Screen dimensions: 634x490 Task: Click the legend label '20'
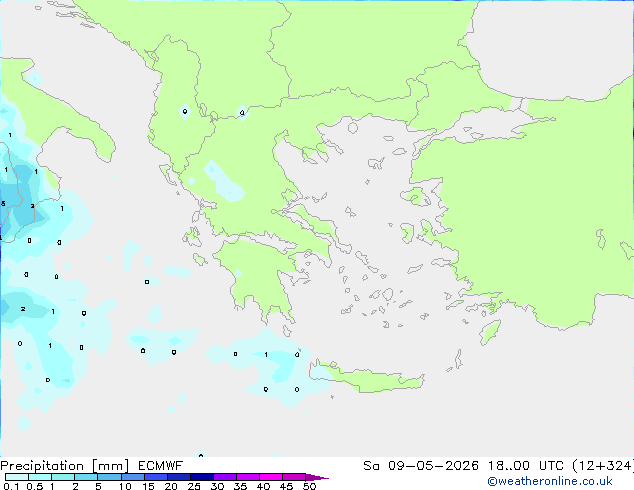click(x=171, y=486)
